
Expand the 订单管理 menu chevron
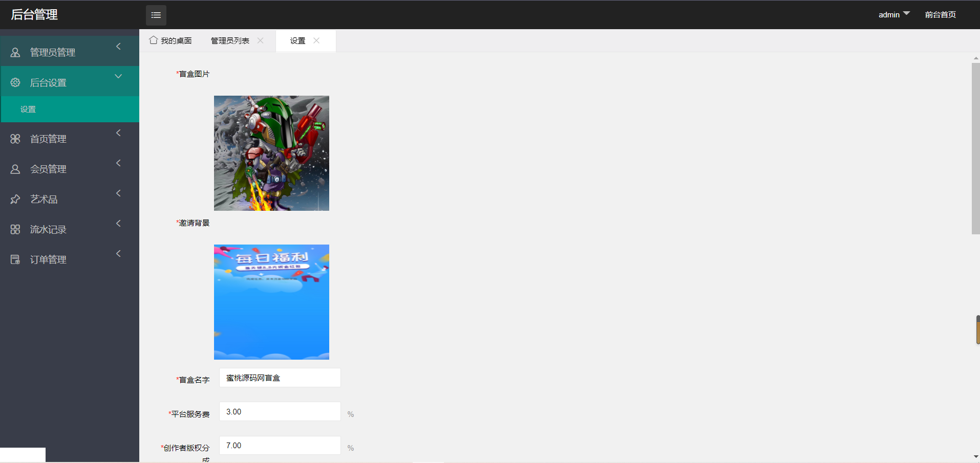point(118,254)
